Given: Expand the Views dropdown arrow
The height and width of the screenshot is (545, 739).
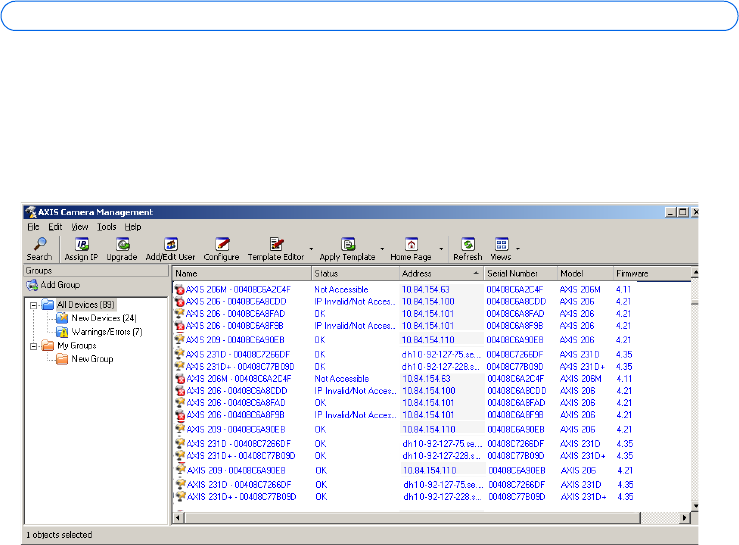Looking at the screenshot, I should coord(518,248).
